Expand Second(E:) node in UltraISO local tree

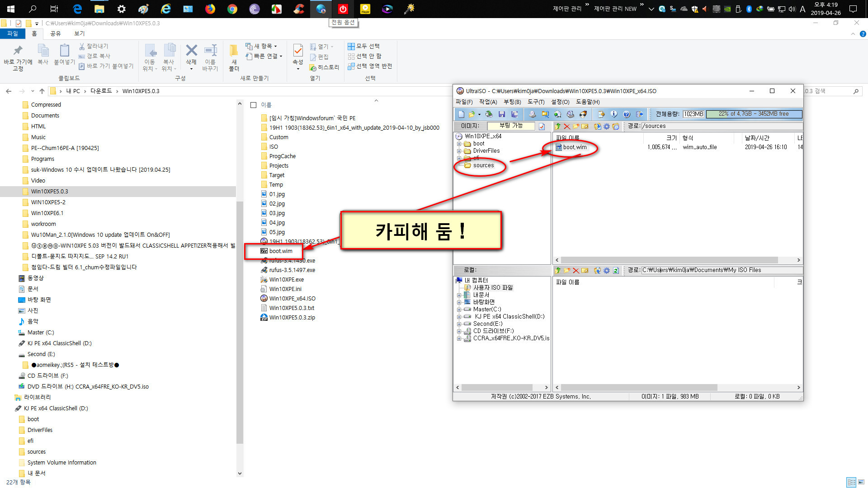[459, 324]
